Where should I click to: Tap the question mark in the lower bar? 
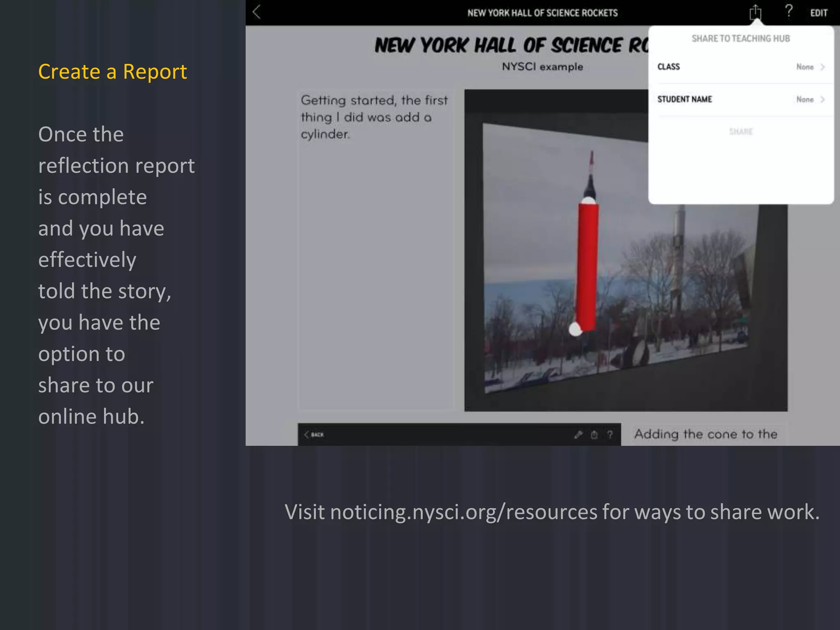[610, 434]
